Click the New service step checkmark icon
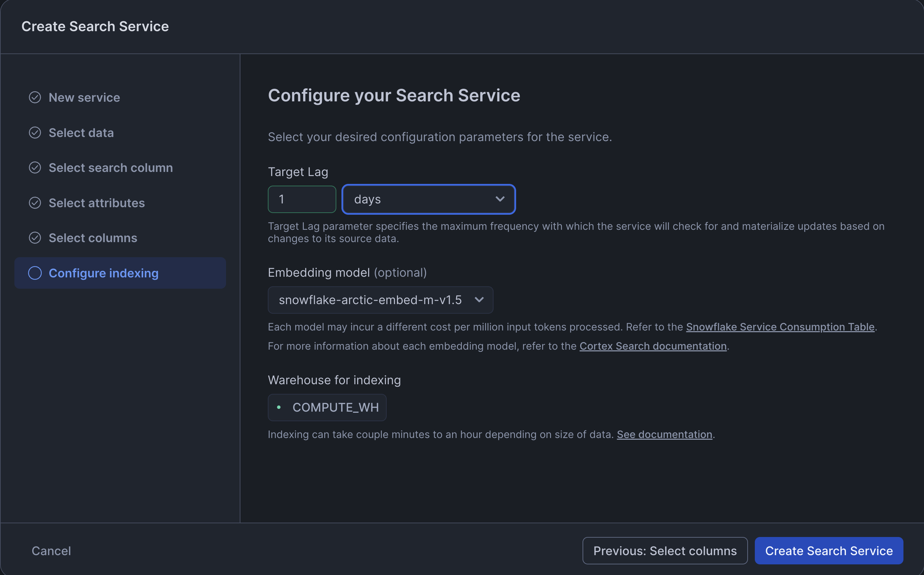924x575 pixels. click(35, 97)
